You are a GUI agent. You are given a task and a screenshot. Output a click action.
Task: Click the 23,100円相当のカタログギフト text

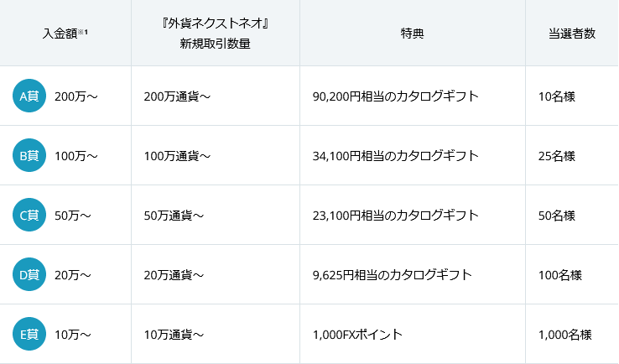395,216
